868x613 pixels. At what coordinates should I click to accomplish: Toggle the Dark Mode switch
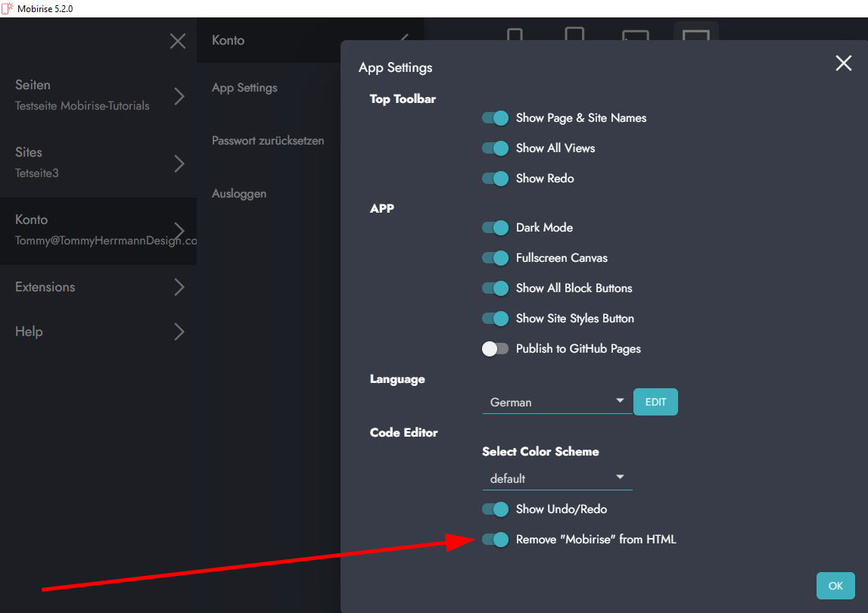tap(496, 228)
